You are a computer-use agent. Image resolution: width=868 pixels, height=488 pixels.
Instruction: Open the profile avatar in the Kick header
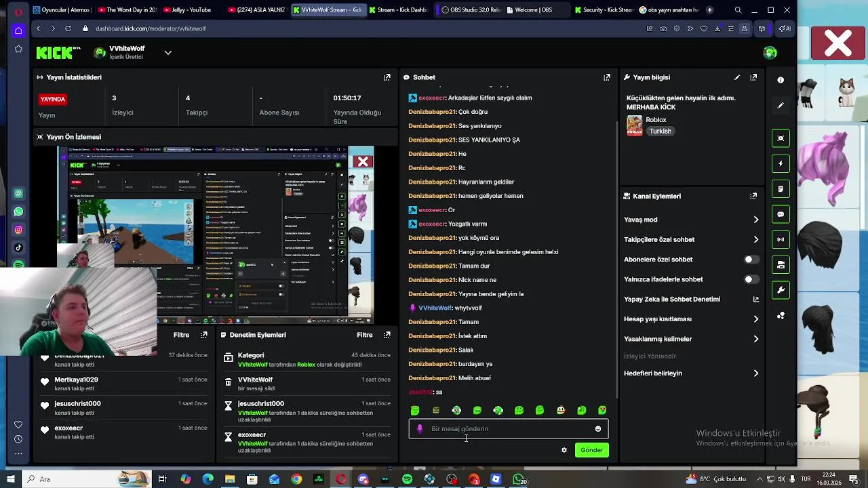(770, 53)
